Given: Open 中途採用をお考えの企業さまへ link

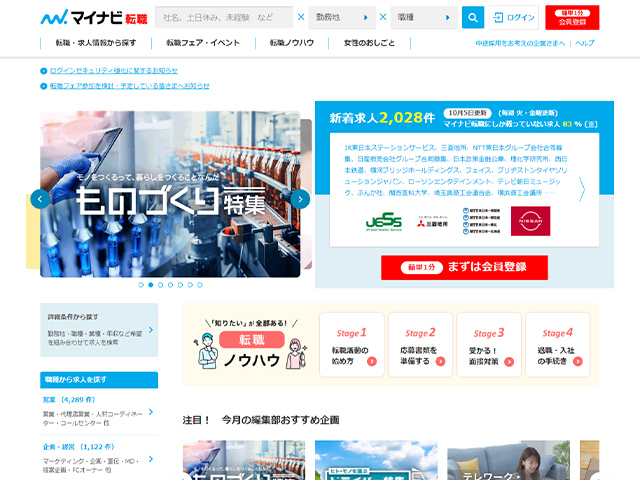Looking at the screenshot, I should click(x=520, y=43).
